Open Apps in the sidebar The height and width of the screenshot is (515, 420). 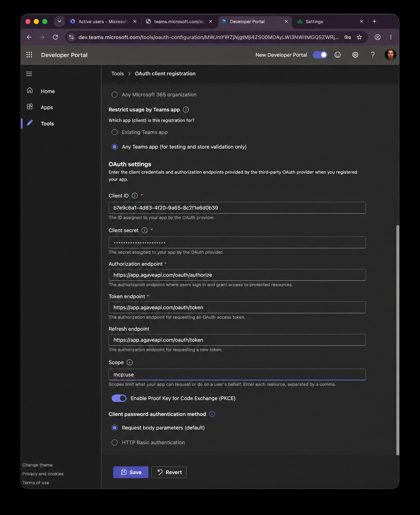[47, 107]
